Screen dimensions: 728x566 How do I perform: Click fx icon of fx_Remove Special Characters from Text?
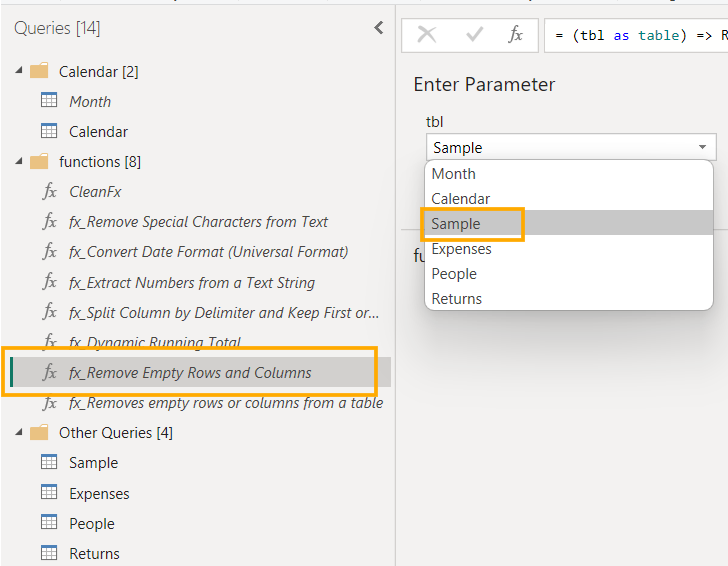[x=50, y=221]
